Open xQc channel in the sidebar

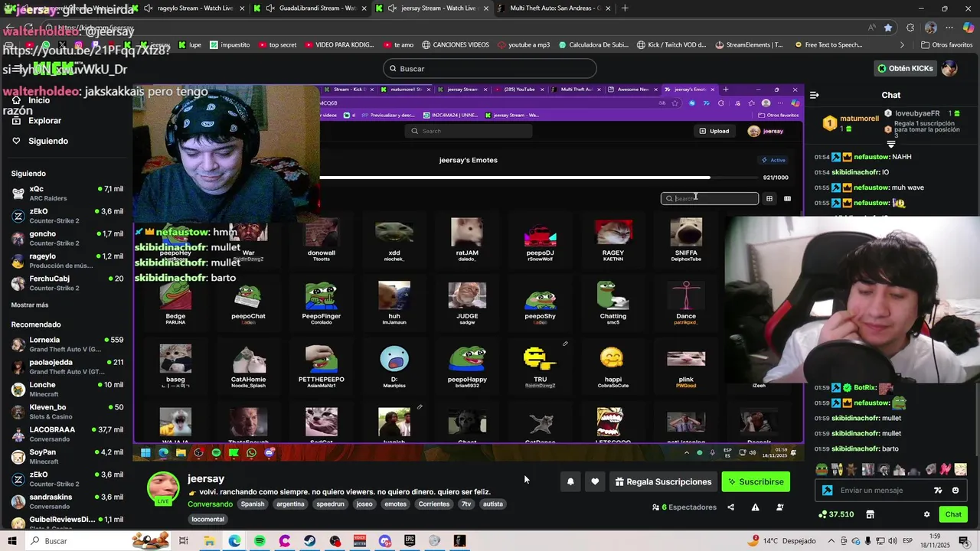tap(67, 193)
